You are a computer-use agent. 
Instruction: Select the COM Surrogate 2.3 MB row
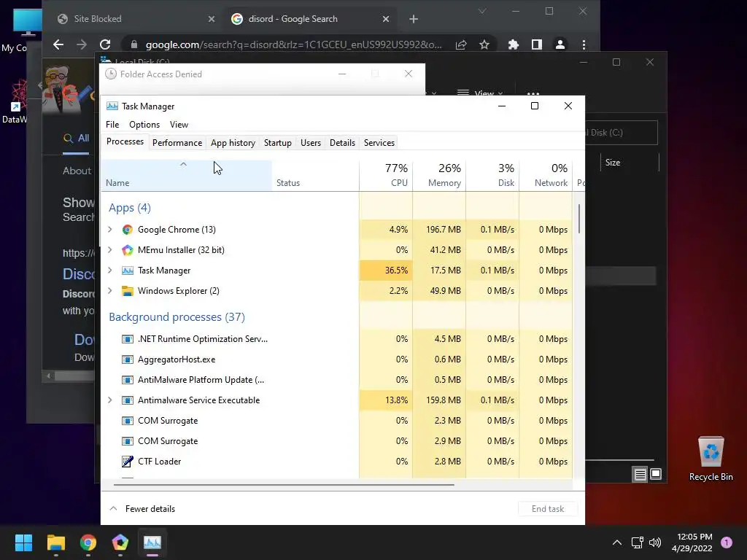point(336,421)
